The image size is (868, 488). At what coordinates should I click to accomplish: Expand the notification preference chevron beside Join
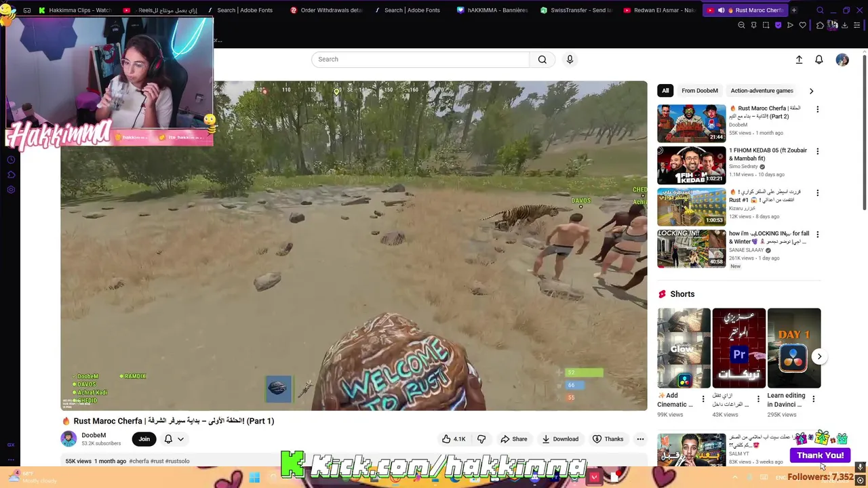point(180,439)
